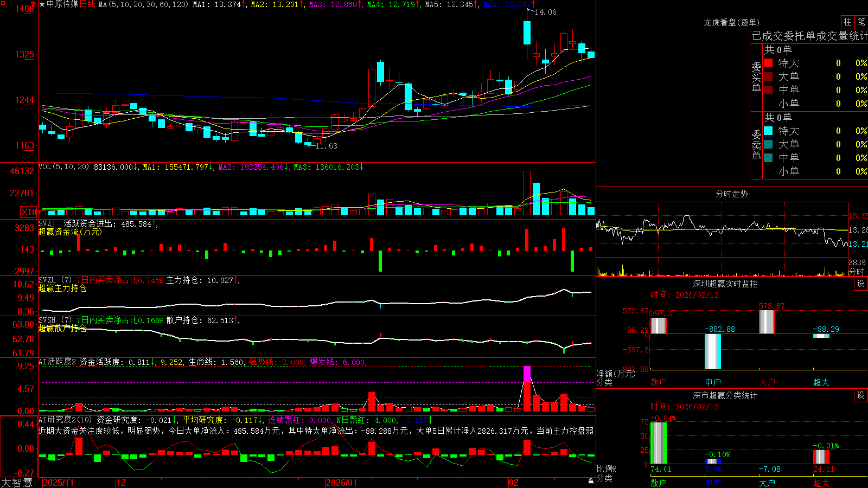Click the magenta spike bar in AI活跃度2 panel
868x488 pixels.
(x=527, y=375)
